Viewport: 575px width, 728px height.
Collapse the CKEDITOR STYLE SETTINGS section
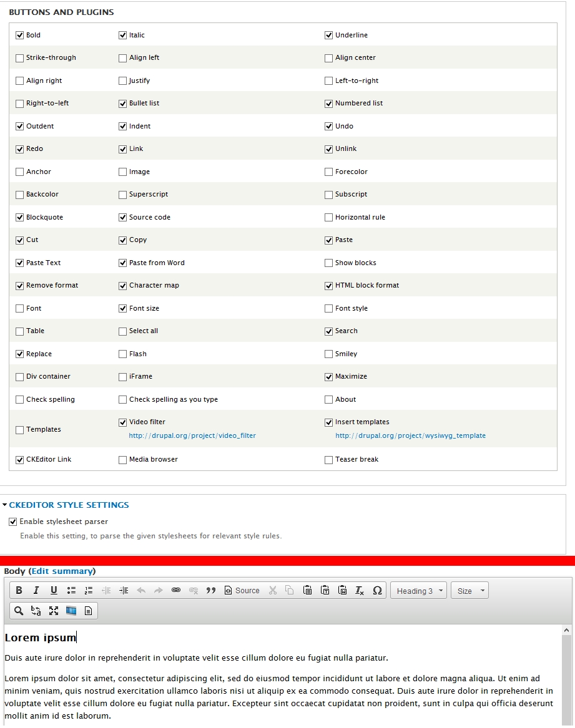click(x=69, y=505)
